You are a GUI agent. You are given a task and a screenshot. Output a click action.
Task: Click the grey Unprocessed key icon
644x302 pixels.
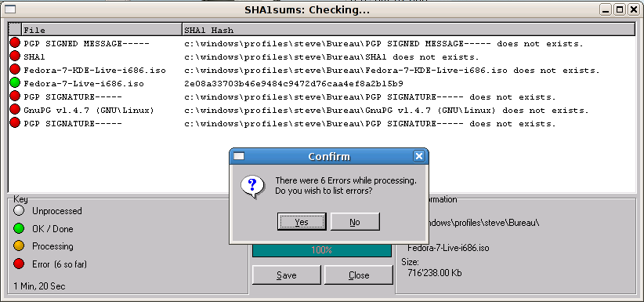click(19, 211)
